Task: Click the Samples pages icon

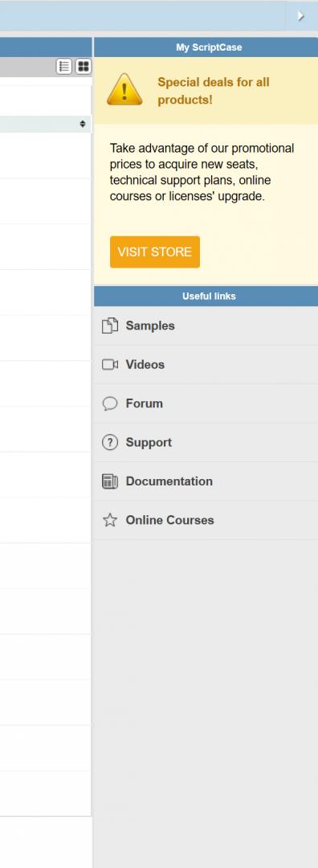Action: pyautogui.click(x=110, y=325)
